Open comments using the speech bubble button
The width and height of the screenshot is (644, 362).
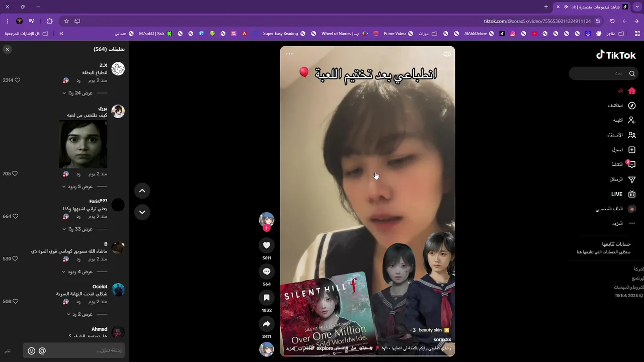267,271
